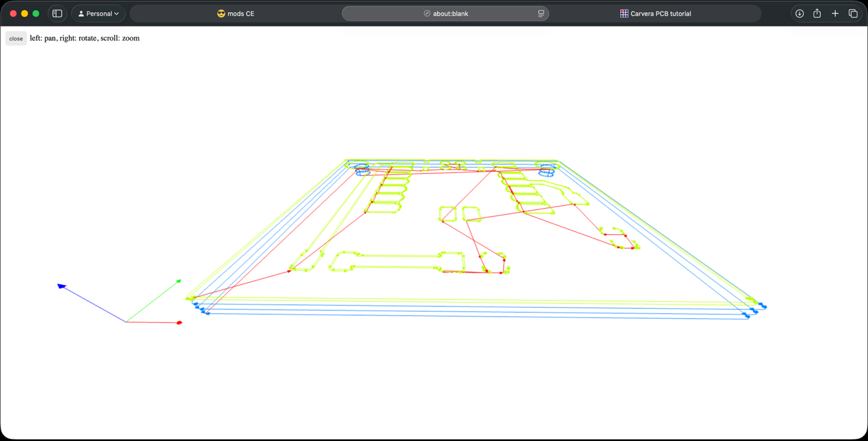
Task: Click the blue Z-axis arrowhead
Action: 61,286
